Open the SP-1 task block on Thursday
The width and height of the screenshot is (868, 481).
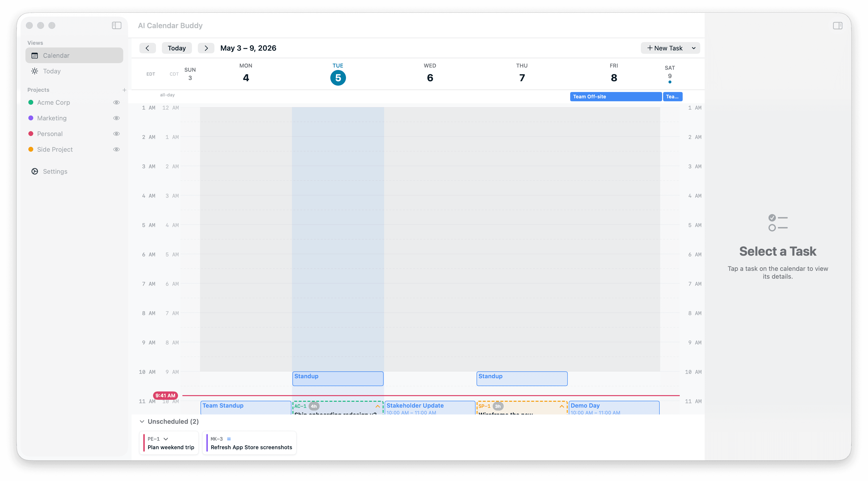coord(522,408)
